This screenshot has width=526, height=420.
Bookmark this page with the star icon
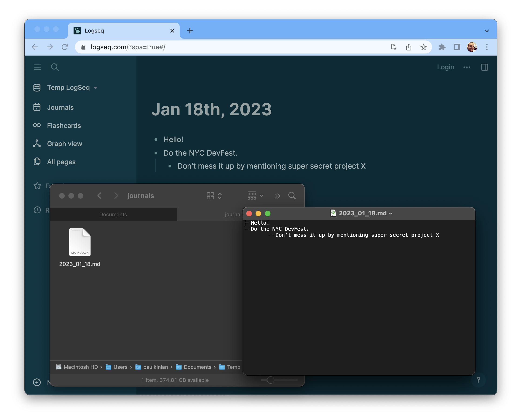coord(424,47)
